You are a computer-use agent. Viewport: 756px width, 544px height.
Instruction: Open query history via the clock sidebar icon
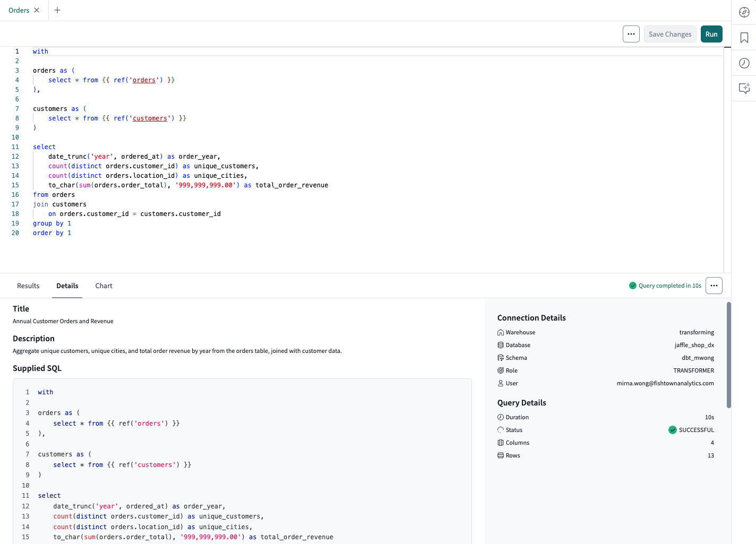pyautogui.click(x=744, y=63)
